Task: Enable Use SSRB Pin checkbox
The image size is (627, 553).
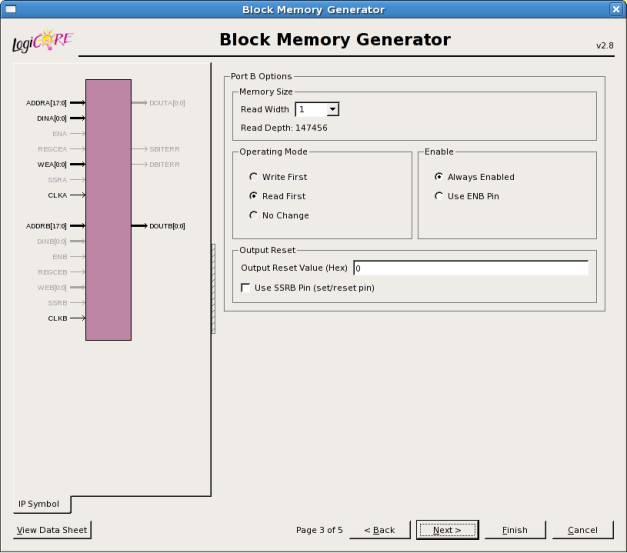Action: pyautogui.click(x=246, y=287)
